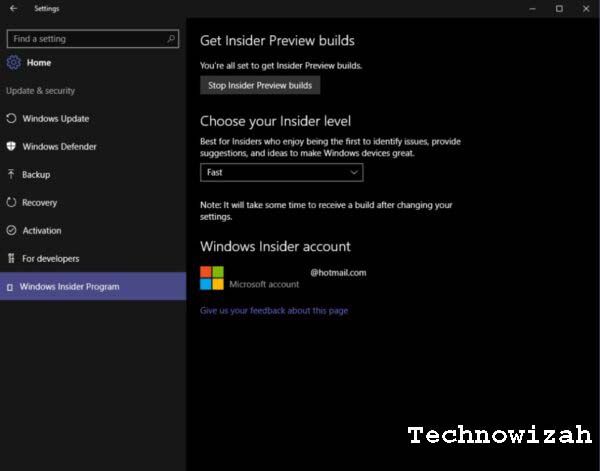Viewport: 600px width, 471px height.
Task: Click Stop Insider Preview builds button
Action: [x=260, y=85]
